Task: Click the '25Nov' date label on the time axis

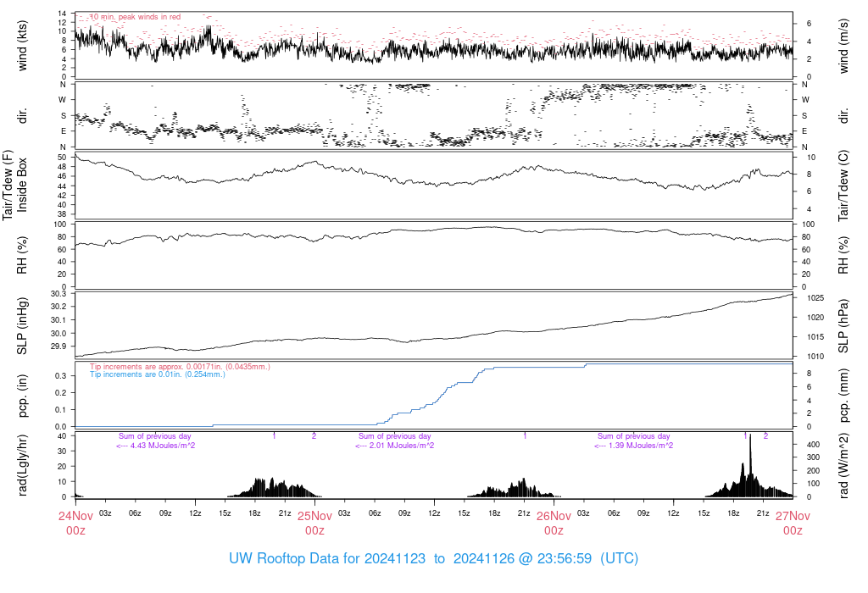Action: coord(315,516)
